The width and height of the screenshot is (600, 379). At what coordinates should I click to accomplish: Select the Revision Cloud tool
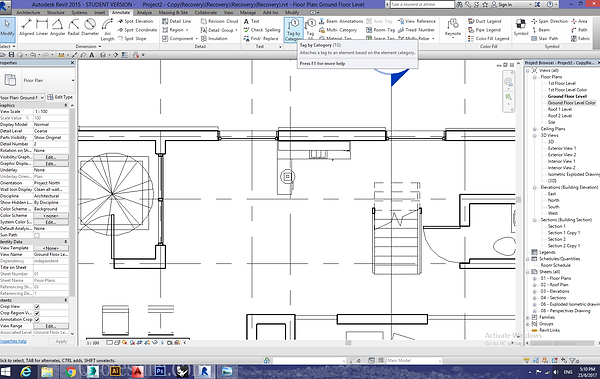tap(219, 21)
